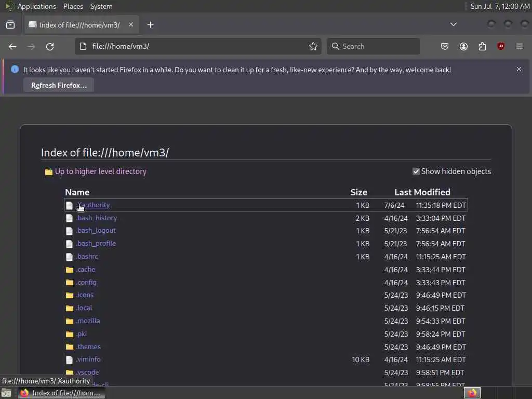532x399 pixels.
Task: Open the .icons folder
Action: pos(85,295)
